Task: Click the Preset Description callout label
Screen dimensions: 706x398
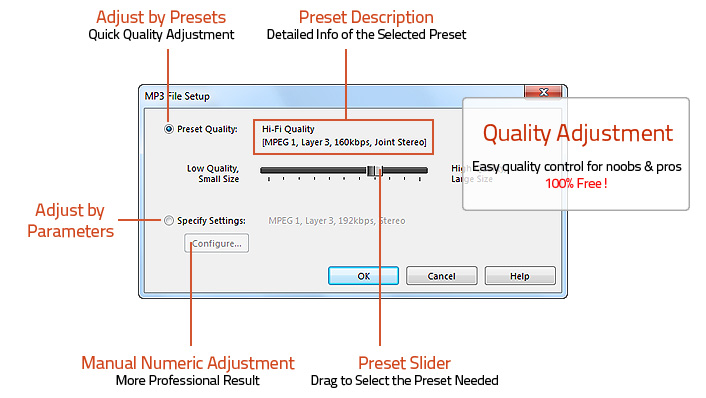Action: pyautogui.click(x=366, y=18)
